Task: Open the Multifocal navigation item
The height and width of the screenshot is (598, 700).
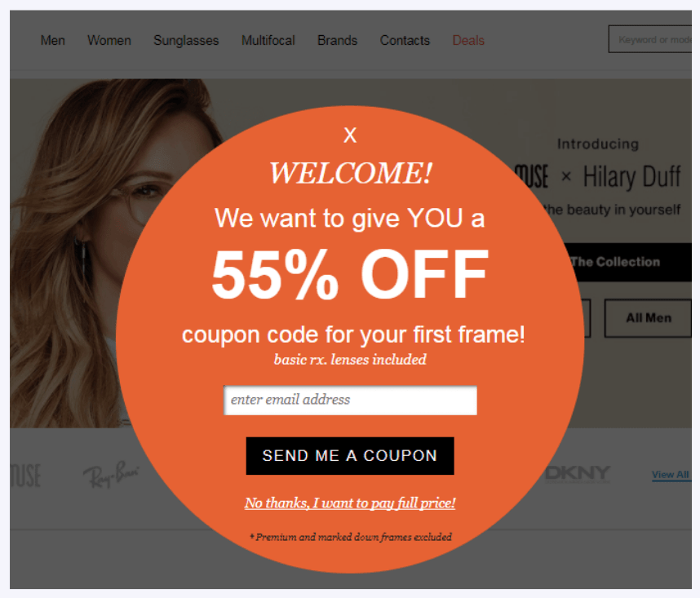Action: click(x=268, y=40)
